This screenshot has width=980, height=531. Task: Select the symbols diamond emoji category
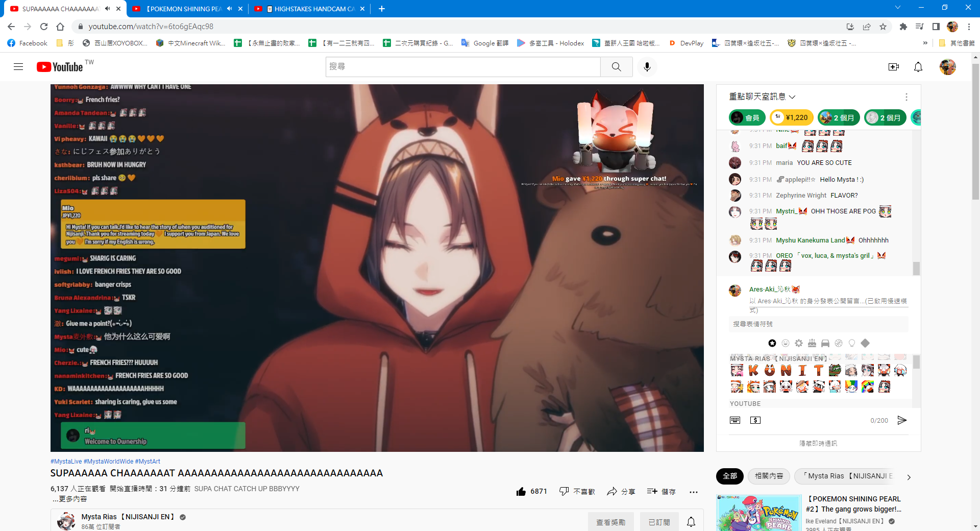(865, 343)
